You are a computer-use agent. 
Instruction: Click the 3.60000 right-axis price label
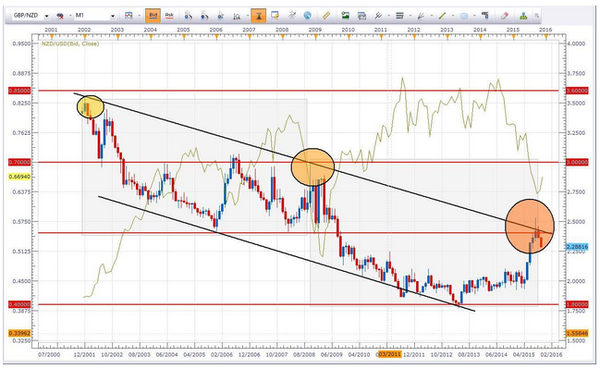[x=577, y=91]
